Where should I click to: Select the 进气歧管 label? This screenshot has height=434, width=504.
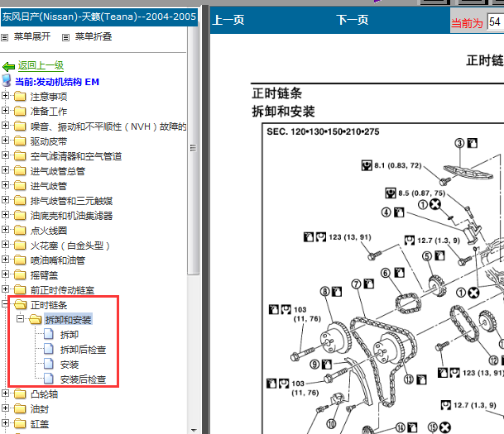(49, 186)
